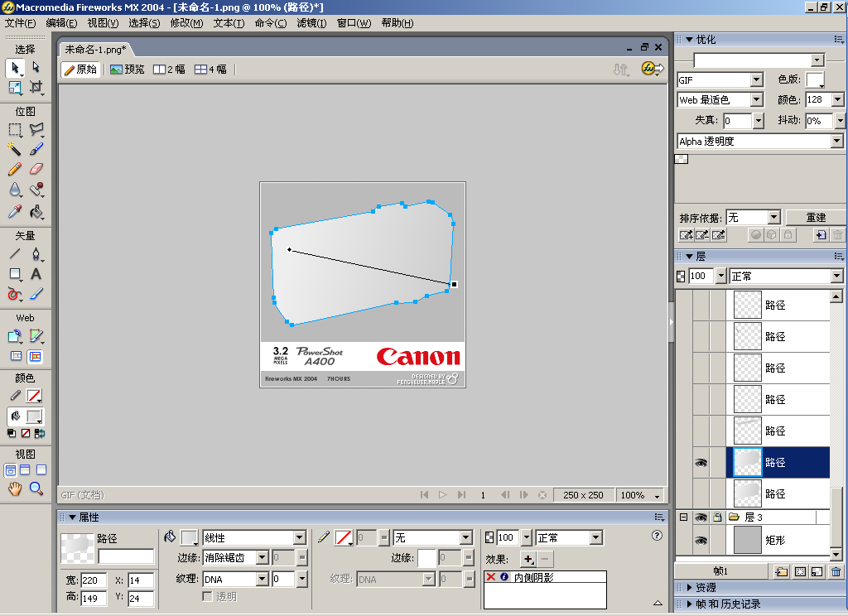Toggle Show Slices and Hotspots
This screenshot has width=848, height=616.
35,356
